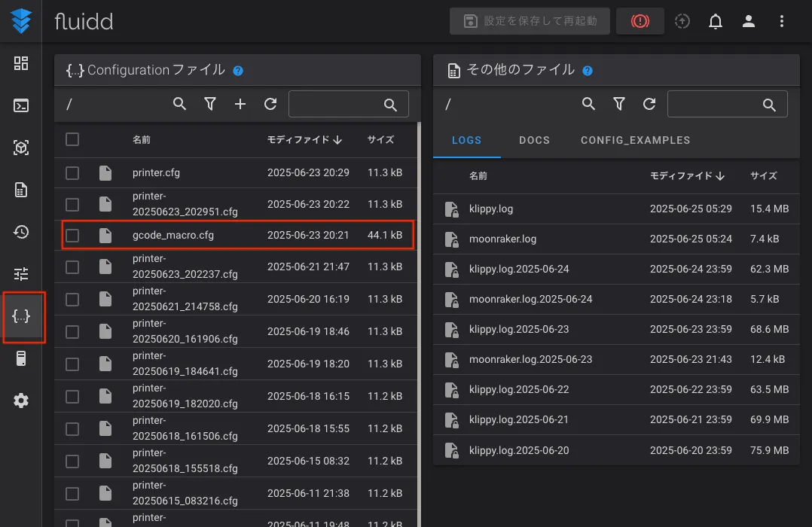Open the three-dot overflow menu

click(x=782, y=21)
